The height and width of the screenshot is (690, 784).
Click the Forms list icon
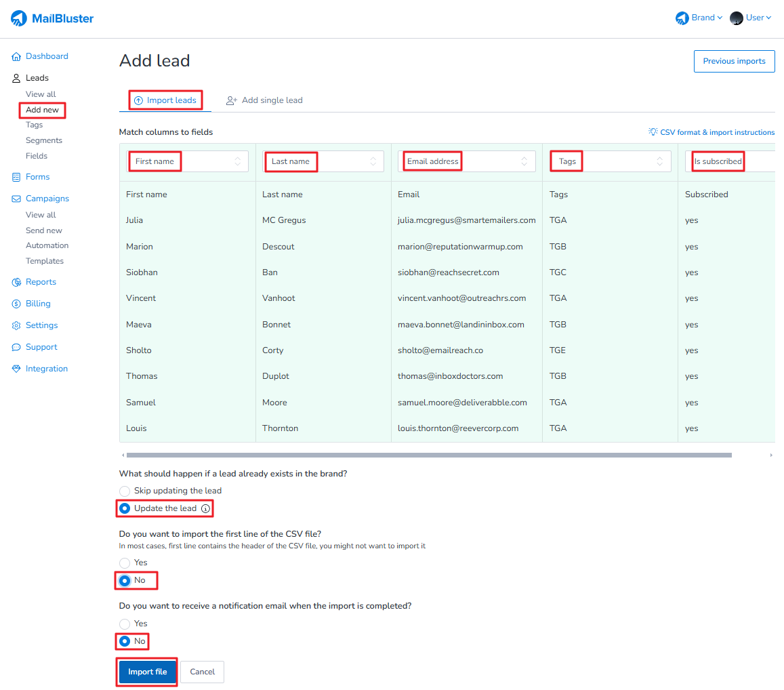pyautogui.click(x=16, y=177)
